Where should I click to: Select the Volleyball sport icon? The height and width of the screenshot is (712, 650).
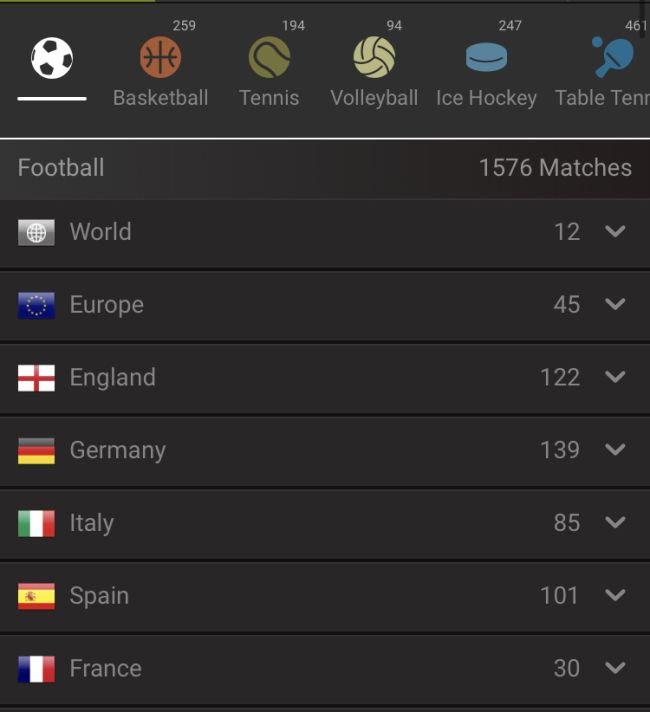coord(374,58)
